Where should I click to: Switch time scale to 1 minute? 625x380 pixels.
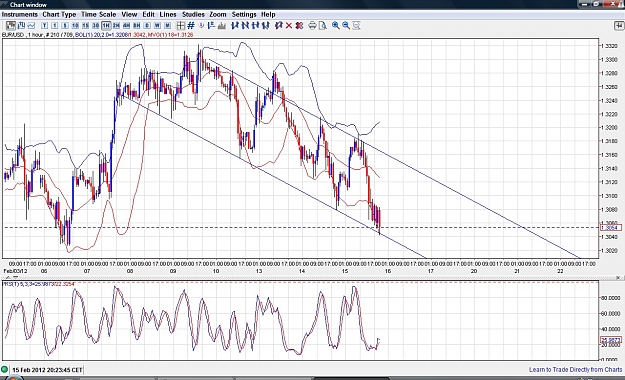[55, 26]
